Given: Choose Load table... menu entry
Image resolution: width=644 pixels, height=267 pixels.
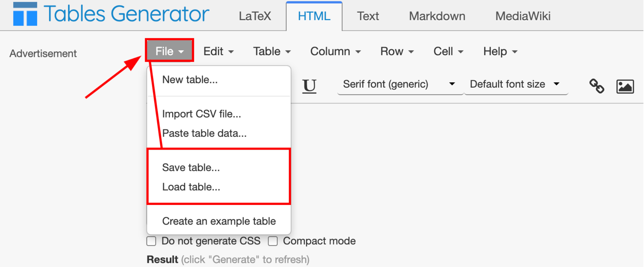Looking at the screenshot, I should click(191, 187).
